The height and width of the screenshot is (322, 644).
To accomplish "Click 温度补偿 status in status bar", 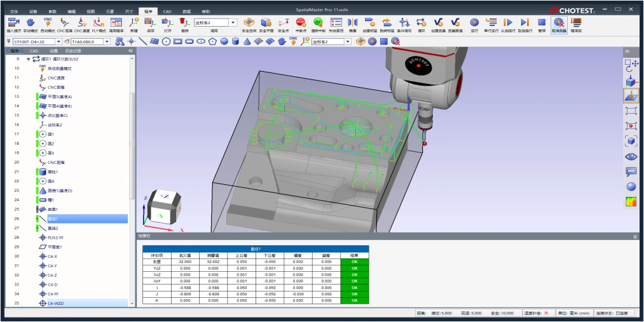I will pyautogui.click(x=537, y=313).
